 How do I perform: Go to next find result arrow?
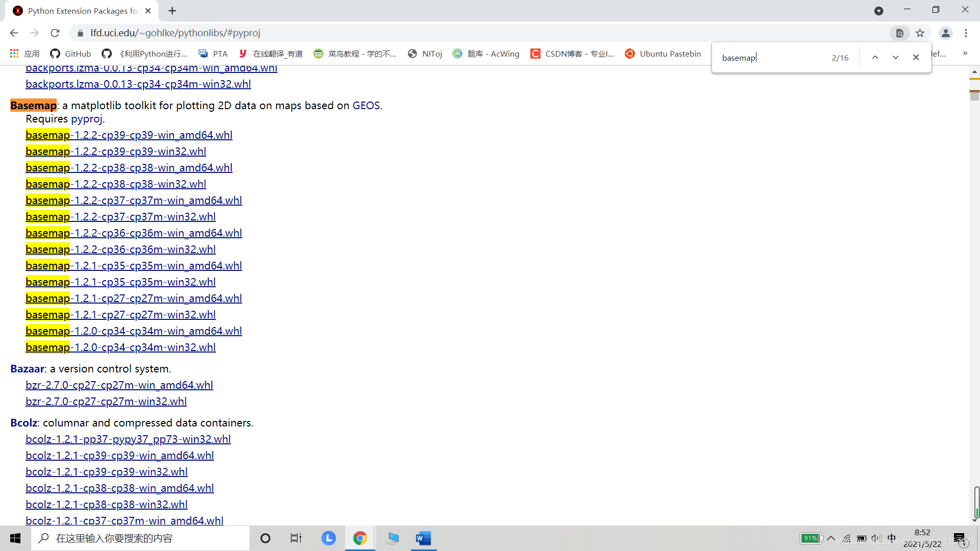click(x=895, y=58)
